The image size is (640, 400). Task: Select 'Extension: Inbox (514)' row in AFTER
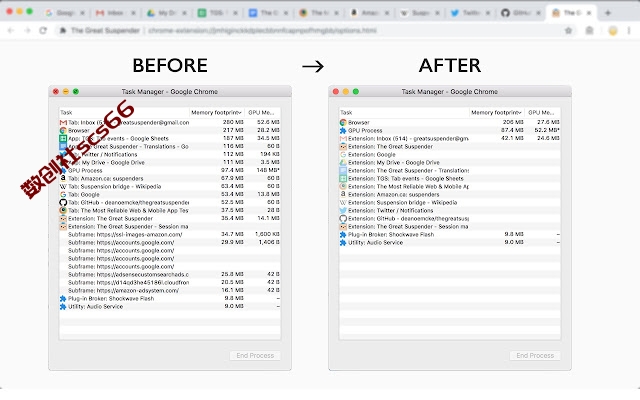tap(450, 138)
